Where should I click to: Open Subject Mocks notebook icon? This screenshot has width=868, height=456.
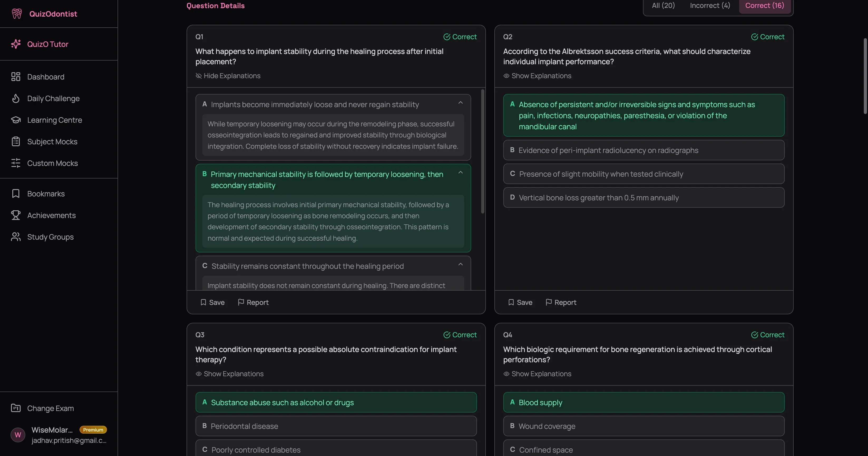point(16,141)
